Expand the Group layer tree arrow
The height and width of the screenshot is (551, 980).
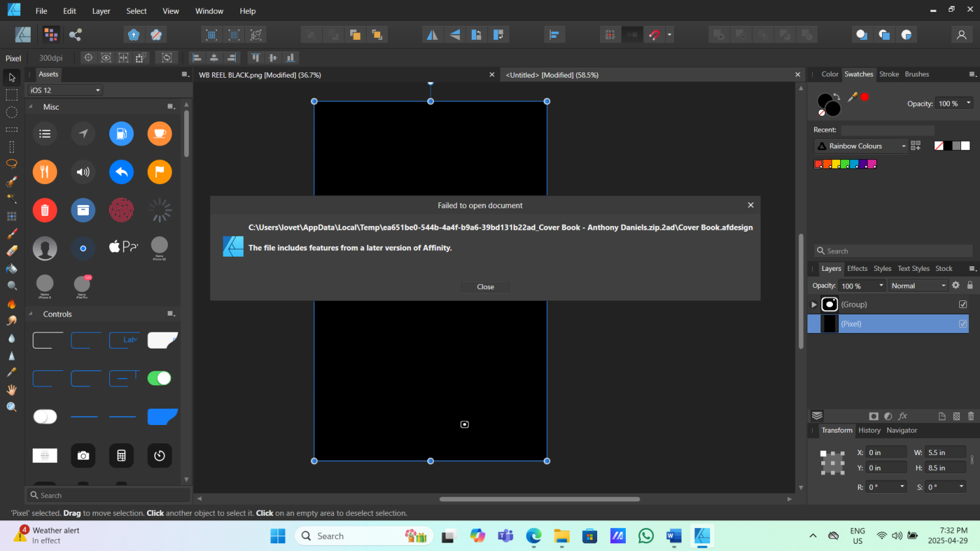tap(814, 304)
